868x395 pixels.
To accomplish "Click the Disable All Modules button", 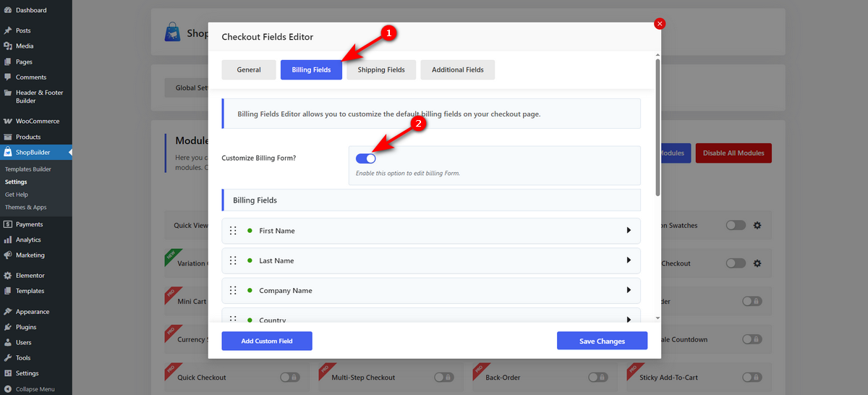I will coord(734,153).
